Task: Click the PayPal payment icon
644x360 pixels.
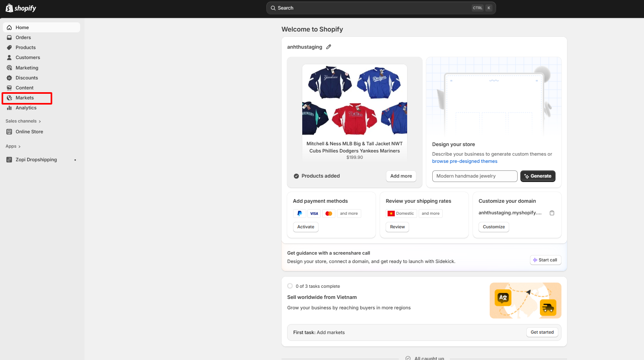Action: [x=299, y=214]
